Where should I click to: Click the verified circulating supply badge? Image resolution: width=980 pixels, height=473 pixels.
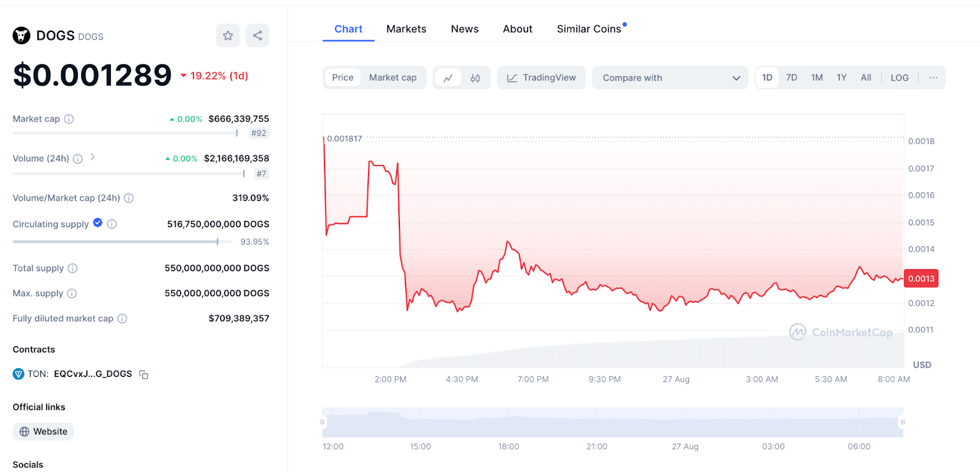97,223
